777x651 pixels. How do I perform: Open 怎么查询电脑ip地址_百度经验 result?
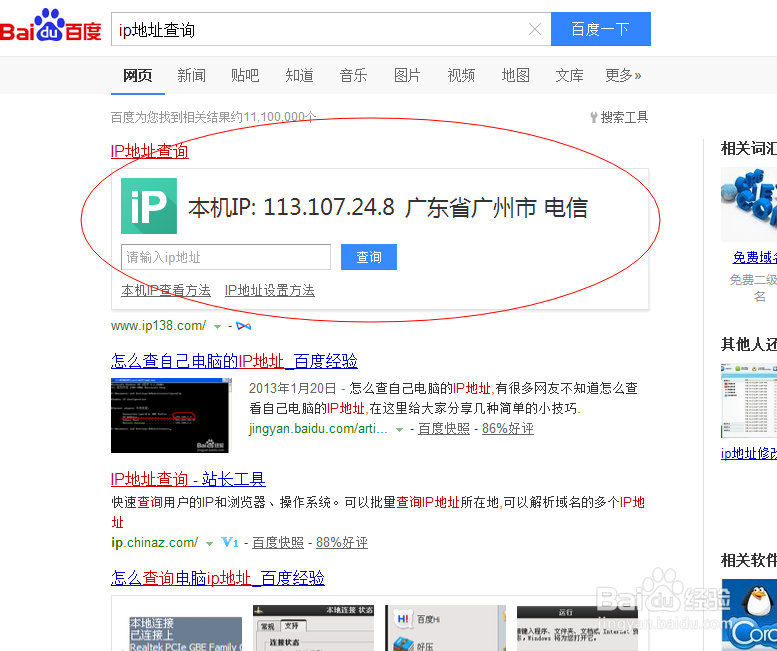click(218, 578)
